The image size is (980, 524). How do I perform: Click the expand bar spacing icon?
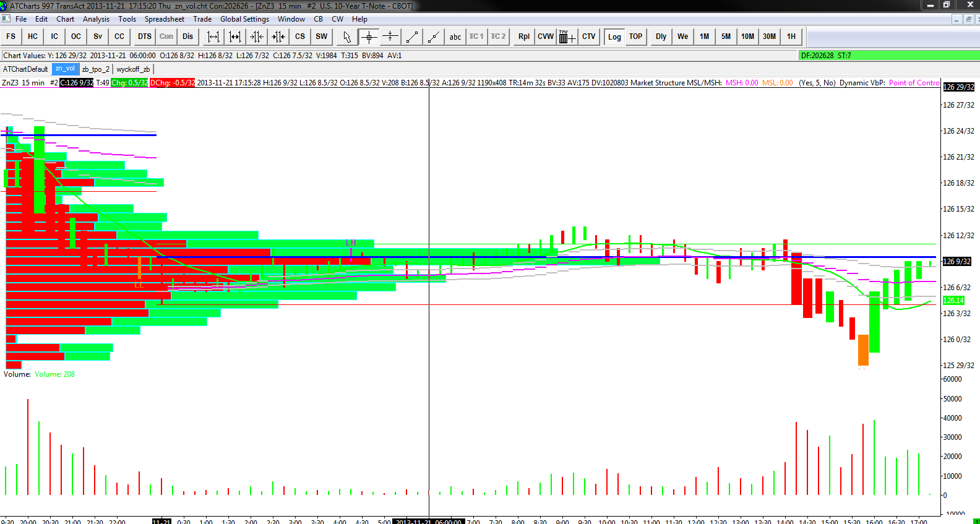(x=213, y=37)
